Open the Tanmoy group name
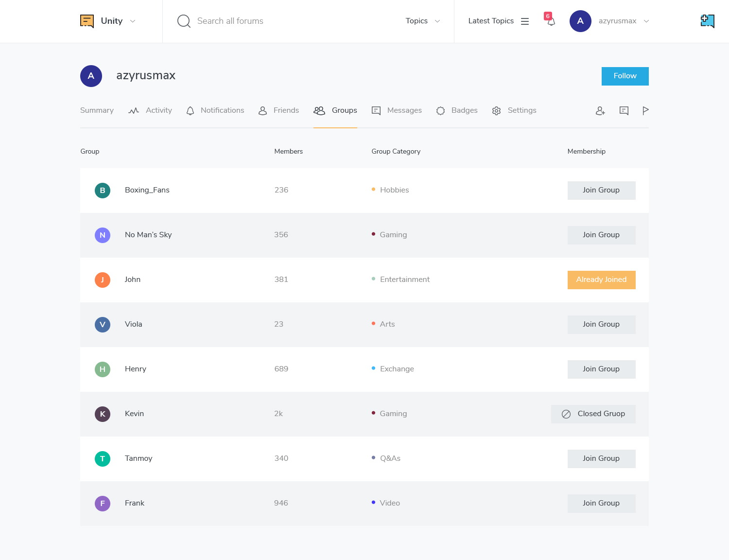Image resolution: width=729 pixels, height=560 pixels. [x=139, y=458]
